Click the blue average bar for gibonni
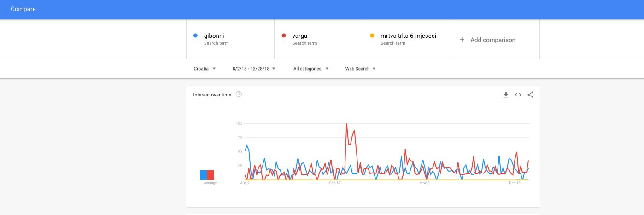 (x=203, y=175)
